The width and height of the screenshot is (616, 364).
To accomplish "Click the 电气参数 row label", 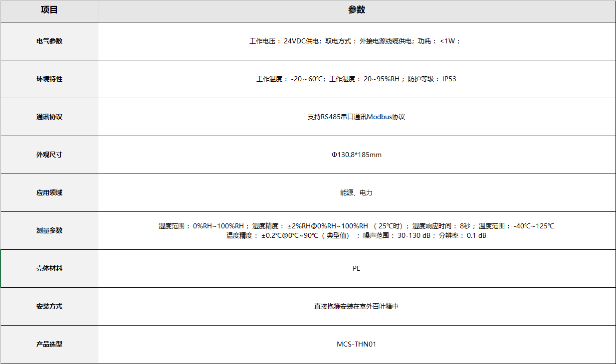I will tap(48, 41).
